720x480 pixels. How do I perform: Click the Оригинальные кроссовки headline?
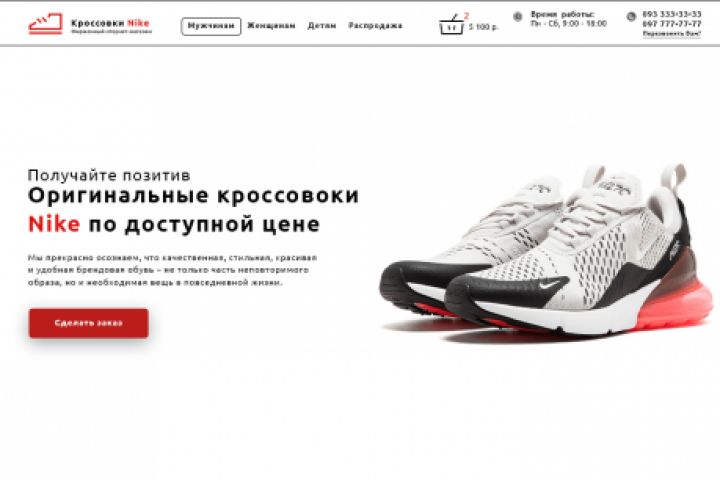pyautogui.click(x=193, y=195)
